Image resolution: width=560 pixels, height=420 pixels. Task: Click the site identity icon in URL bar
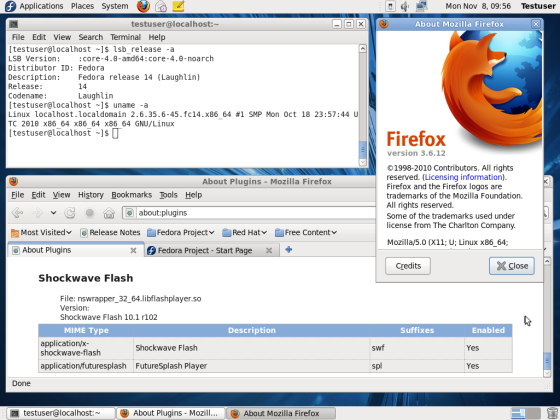pyautogui.click(x=130, y=213)
